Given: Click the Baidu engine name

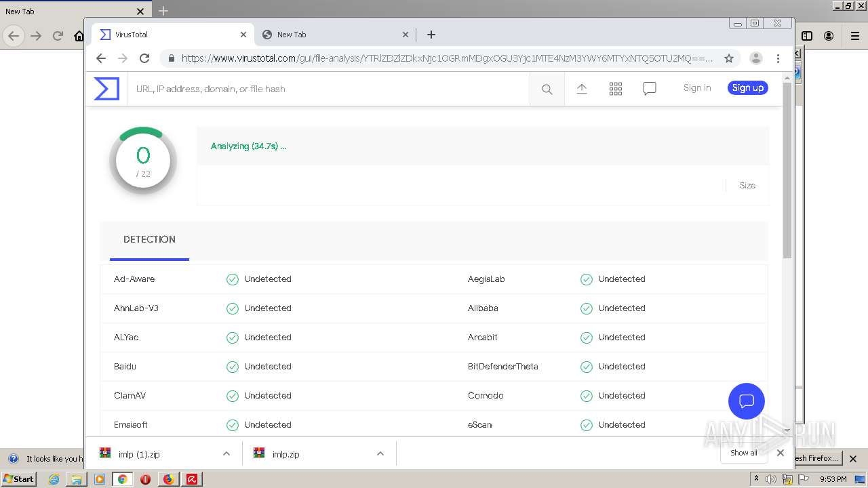Looking at the screenshot, I should [125, 367].
